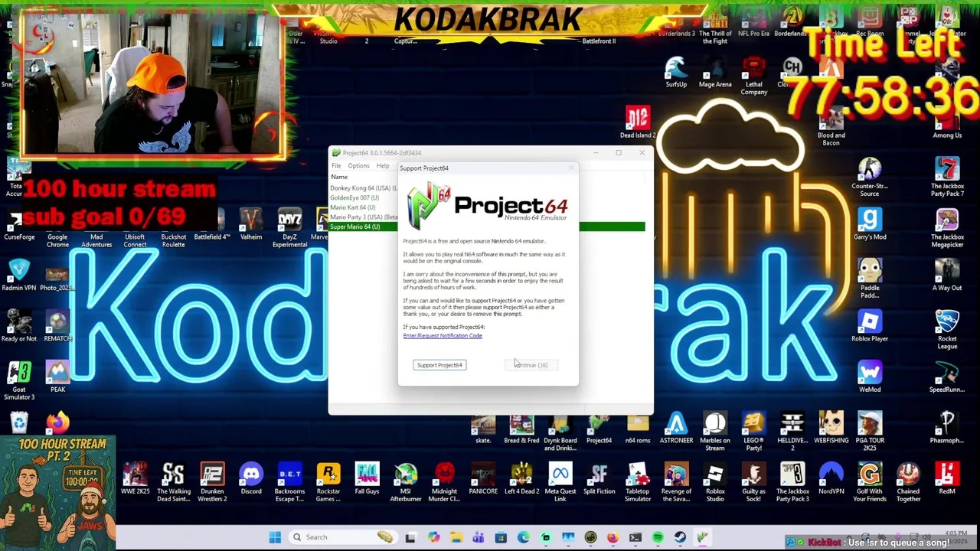Open the Counter-Strike Source desktop icon

click(870, 177)
